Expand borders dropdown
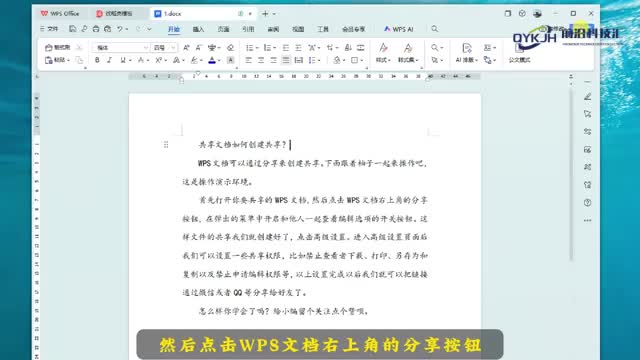 click(x=362, y=61)
